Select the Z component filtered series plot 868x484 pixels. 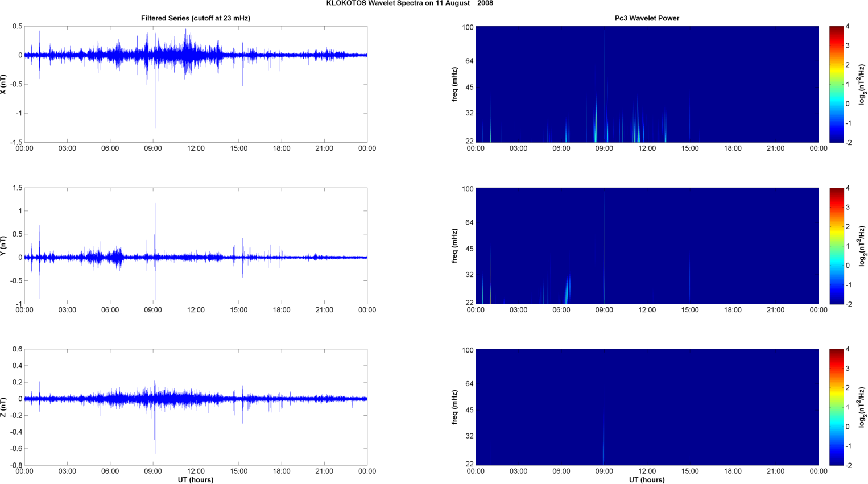(195, 407)
